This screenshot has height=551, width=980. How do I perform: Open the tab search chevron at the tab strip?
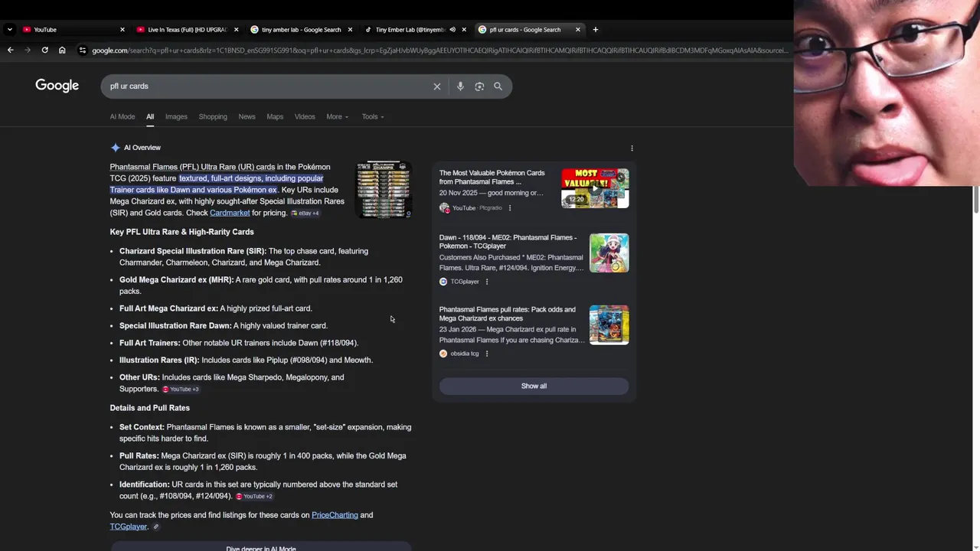click(x=9, y=30)
